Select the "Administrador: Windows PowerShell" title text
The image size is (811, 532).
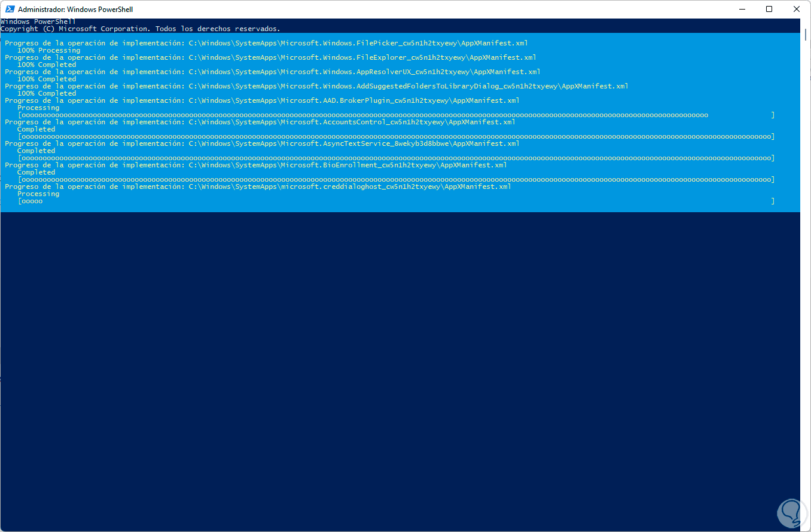[75, 10]
